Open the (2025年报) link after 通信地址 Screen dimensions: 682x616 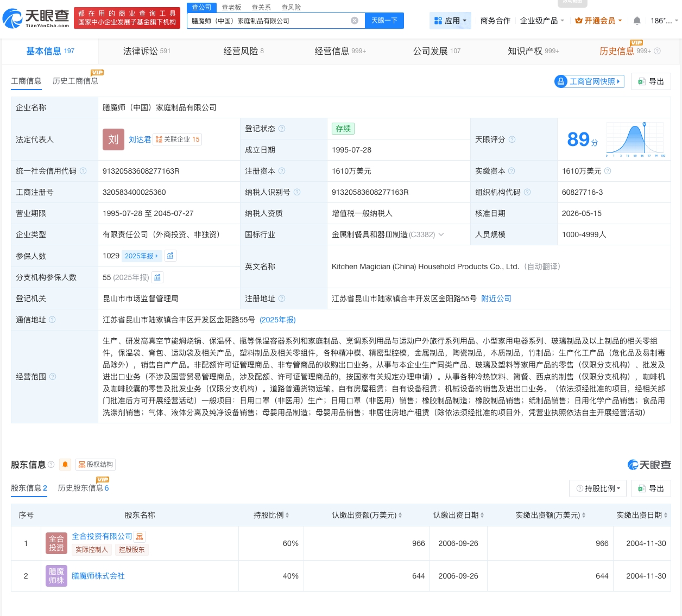(278, 320)
